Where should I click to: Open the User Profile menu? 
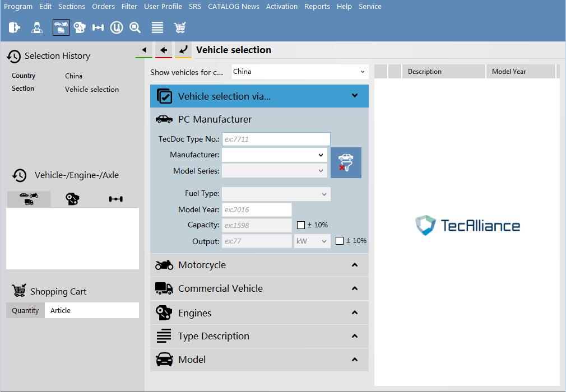tap(163, 7)
